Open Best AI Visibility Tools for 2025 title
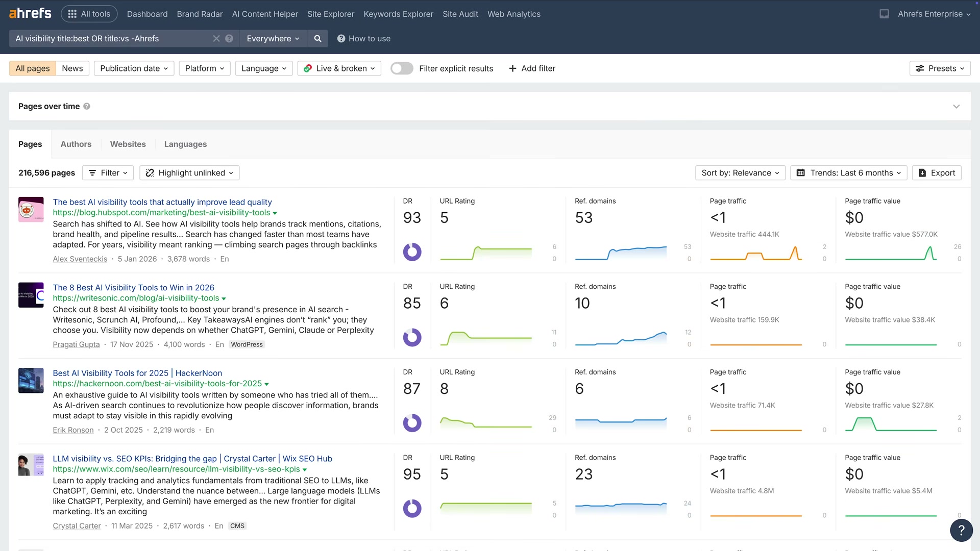This screenshot has height=551, width=980. [137, 373]
